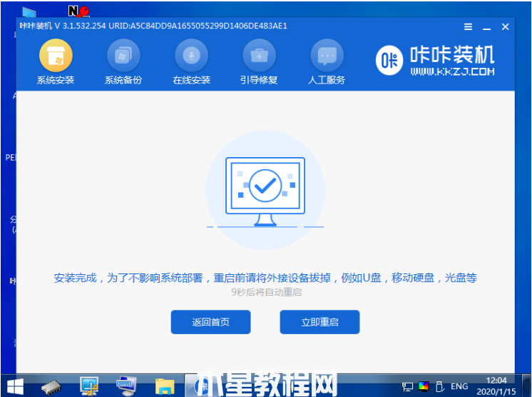Open File Explorer from taskbar

pos(165,386)
